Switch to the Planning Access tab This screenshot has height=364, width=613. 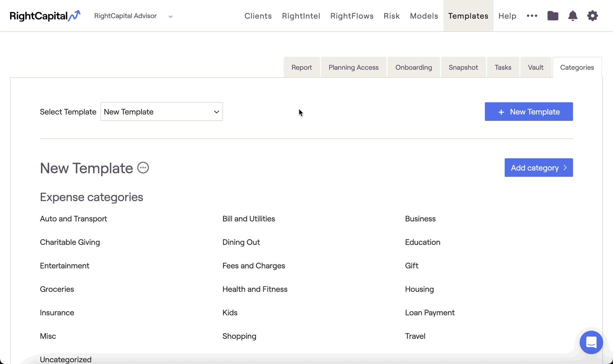pos(353,67)
